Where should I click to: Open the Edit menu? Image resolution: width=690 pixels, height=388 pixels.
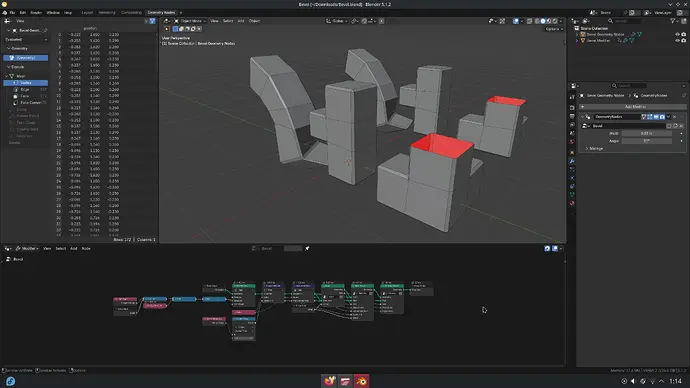point(22,12)
